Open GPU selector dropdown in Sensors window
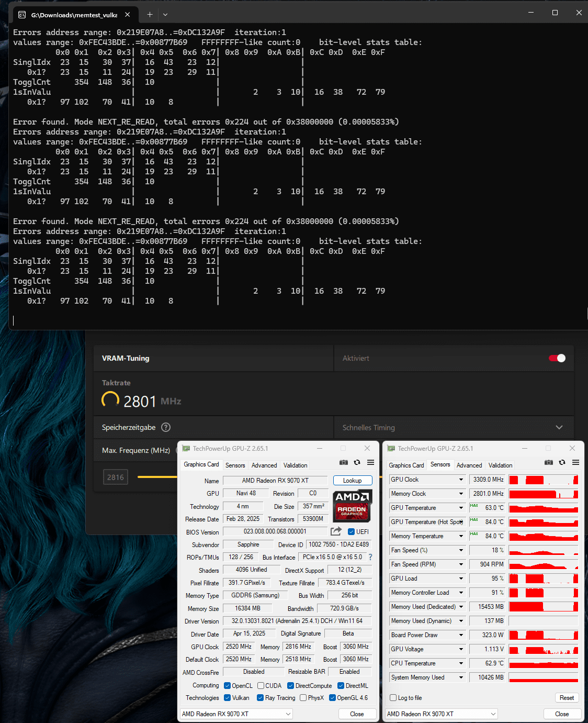 (441, 714)
